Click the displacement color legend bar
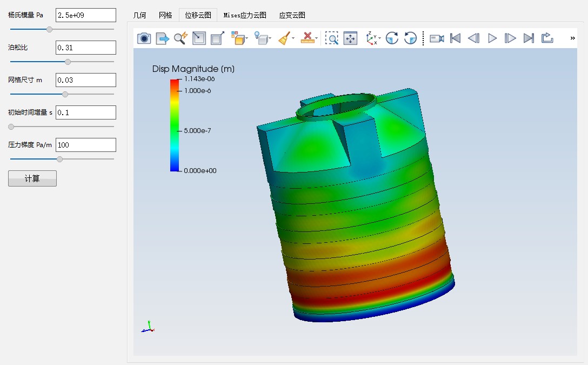 coord(175,125)
